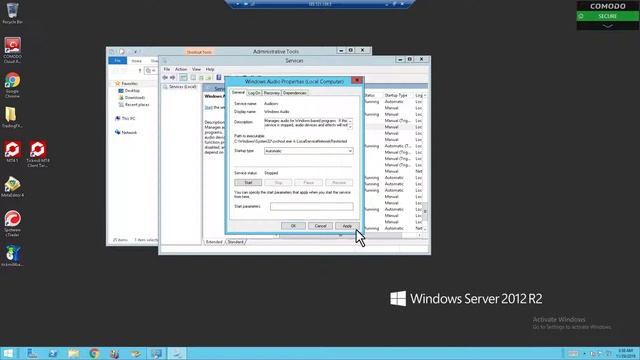640x360 pixels.
Task: Open Chrome from the taskbar
Action: click(94, 353)
